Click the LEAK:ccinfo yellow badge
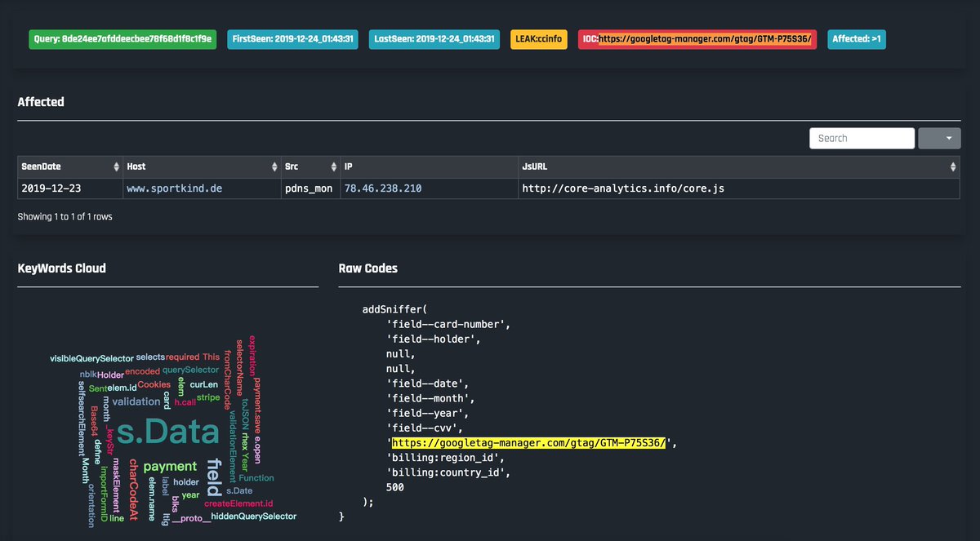Viewport: 980px width, 541px height. pos(538,39)
